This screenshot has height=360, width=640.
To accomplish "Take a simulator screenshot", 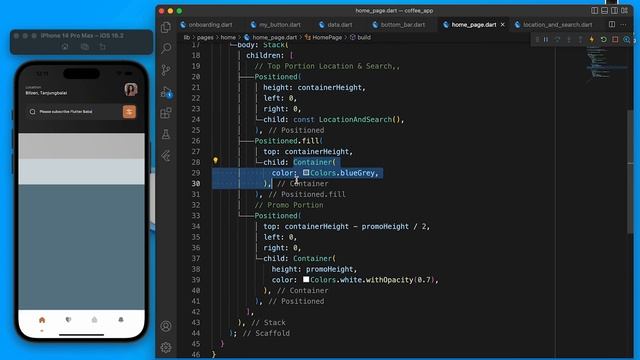I will tap(84, 47).
